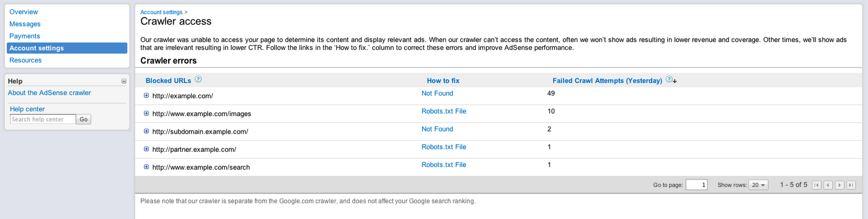Expand the http://example.com/ row
Image resolution: width=868 pixels, height=219 pixels.
pos(146,96)
